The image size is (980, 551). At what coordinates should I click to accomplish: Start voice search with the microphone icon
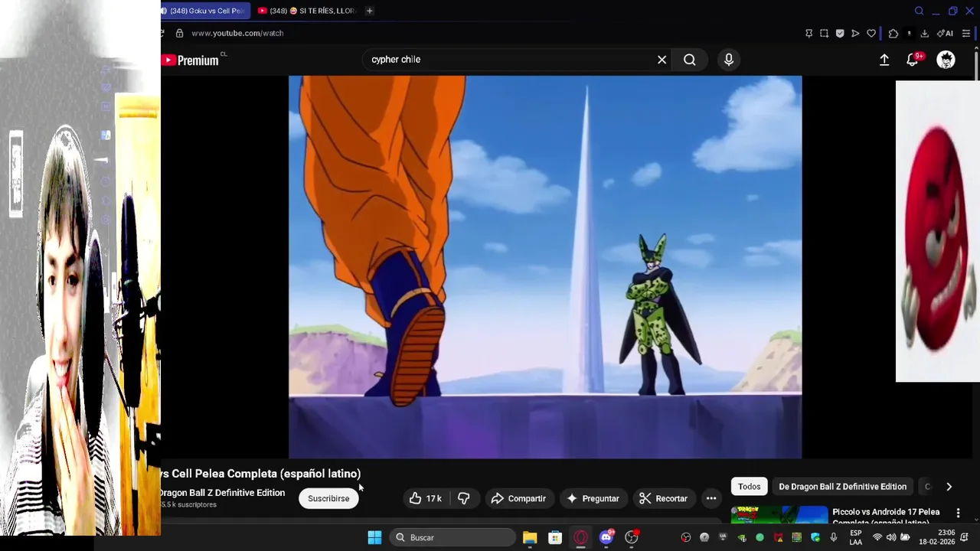729,60
